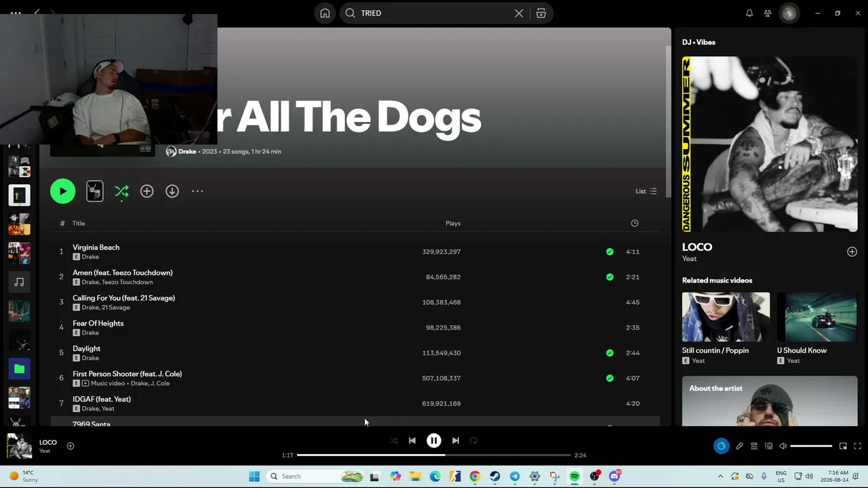Open Still countin / Poppin music video
Image resolution: width=868 pixels, height=488 pixels.
(x=726, y=328)
